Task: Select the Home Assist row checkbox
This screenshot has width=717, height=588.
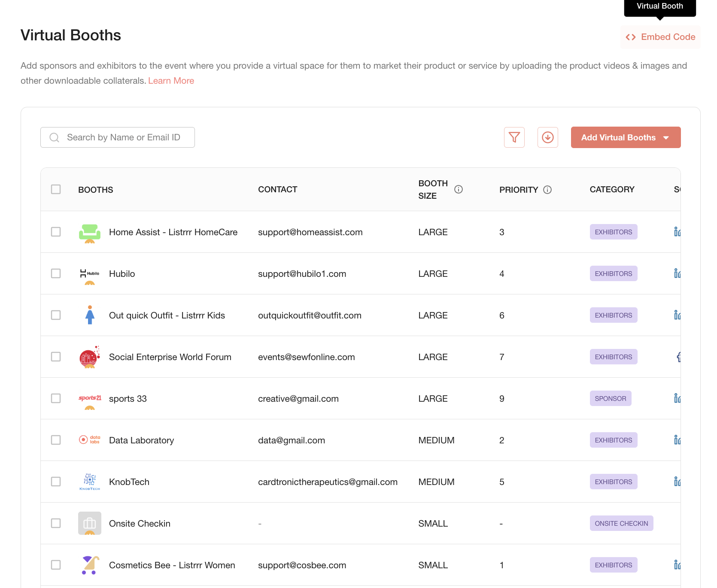Action: (56, 232)
